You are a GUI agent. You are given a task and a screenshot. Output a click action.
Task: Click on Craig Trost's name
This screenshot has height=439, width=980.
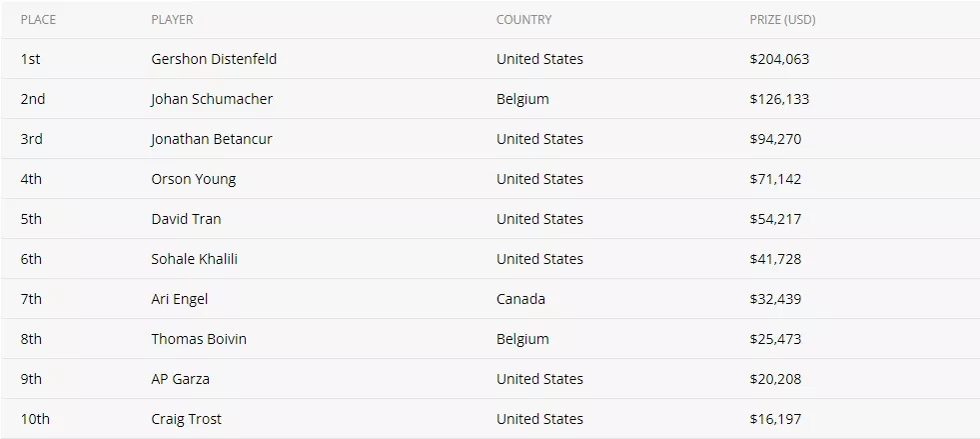pyautogui.click(x=186, y=419)
